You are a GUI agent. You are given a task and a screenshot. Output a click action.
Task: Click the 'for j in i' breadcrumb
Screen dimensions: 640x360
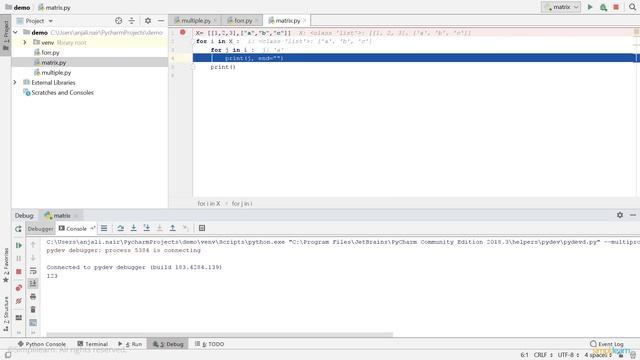[x=242, y=203]
